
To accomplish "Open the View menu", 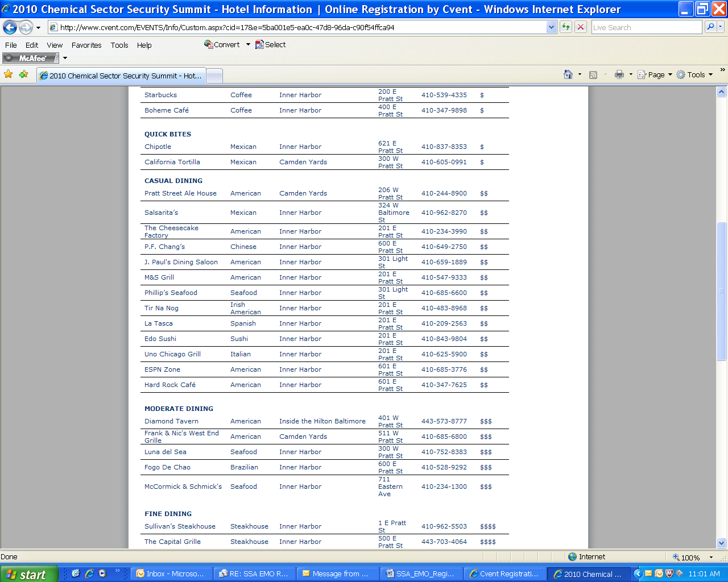I will [x=55, y=45].
